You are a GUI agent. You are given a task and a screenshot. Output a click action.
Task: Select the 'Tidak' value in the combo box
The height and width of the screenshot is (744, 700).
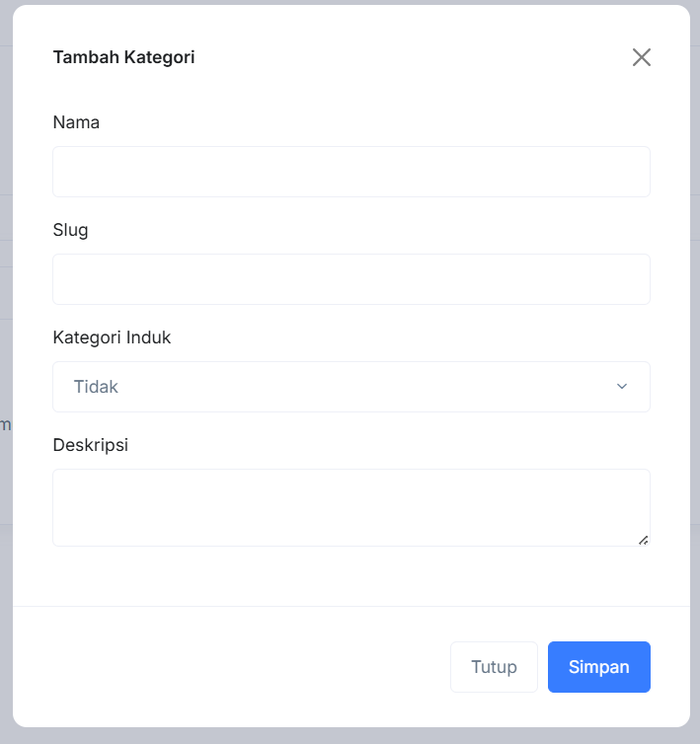pyautogui.click(x=97, y=387)
